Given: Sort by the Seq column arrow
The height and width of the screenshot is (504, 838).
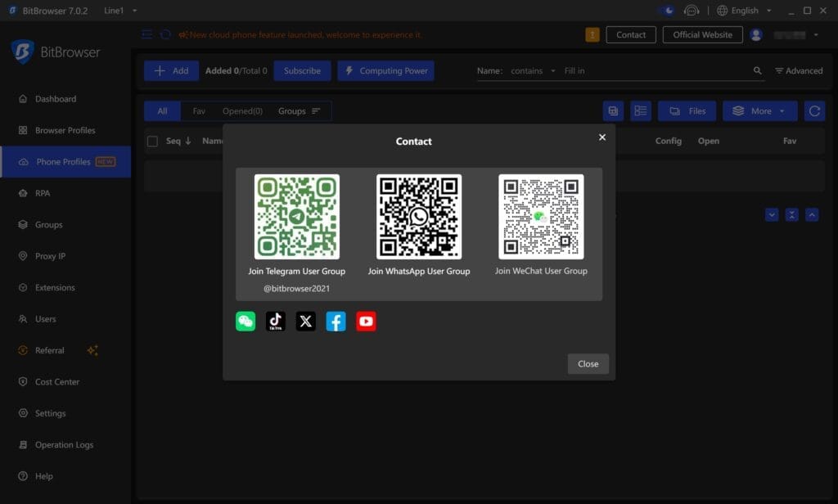Looking at the screenshot, I should tap(188, 141).
